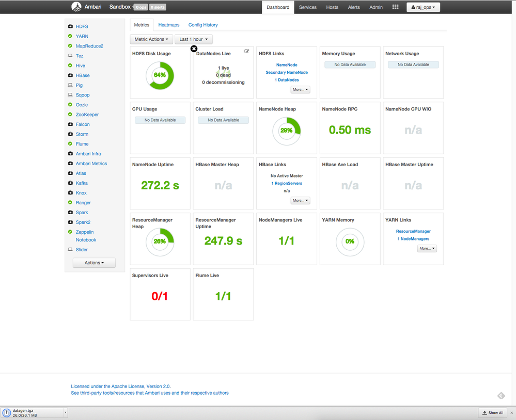The width and height of the screenshot is (516, 420).
Task: Click the Kafka maintenance status icon
Action: click(x=70, y=183)
